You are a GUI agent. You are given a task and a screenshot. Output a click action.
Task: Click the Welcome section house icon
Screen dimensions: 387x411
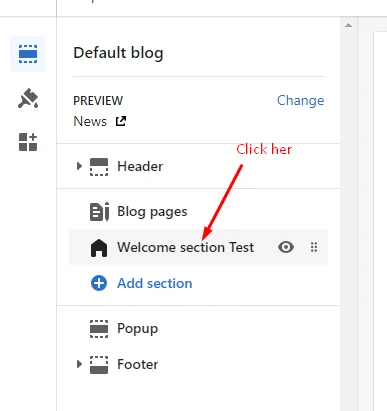coord(99,248)
